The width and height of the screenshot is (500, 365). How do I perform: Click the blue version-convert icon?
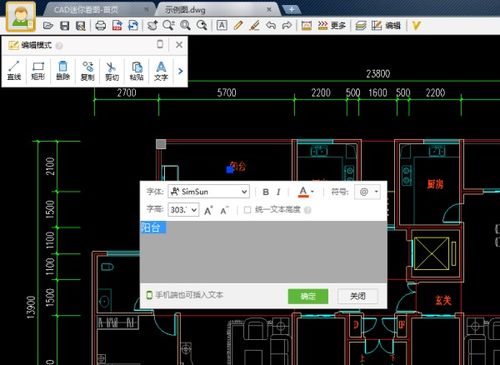tap(133, 26)
